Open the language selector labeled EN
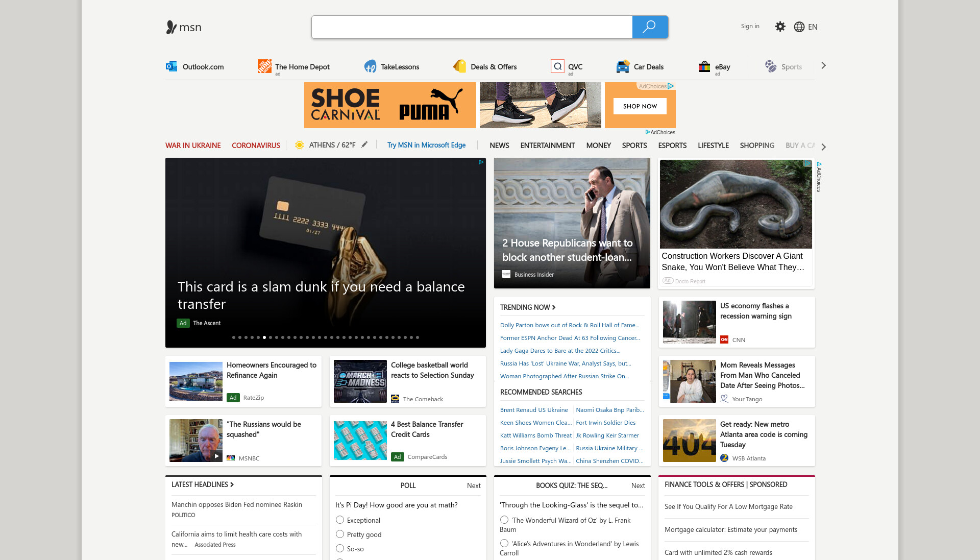 tap(813, 27)
